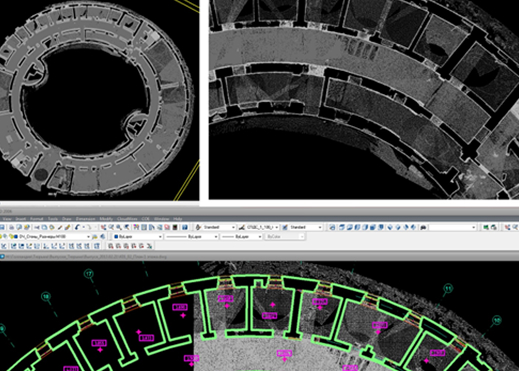The image size is (519, 371).
Task: Click axis bubble 11 in drawing
Action: pyautogui.click(x=449, y=288)
